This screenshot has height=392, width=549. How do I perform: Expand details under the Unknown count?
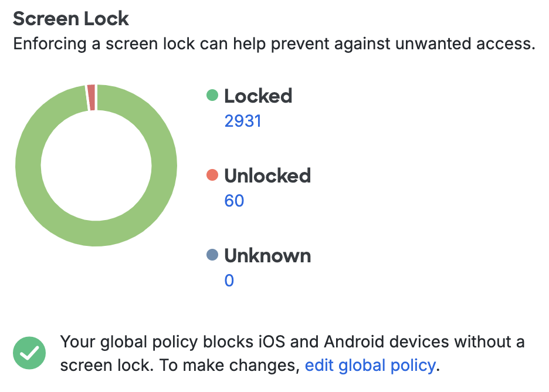(229, 280)
